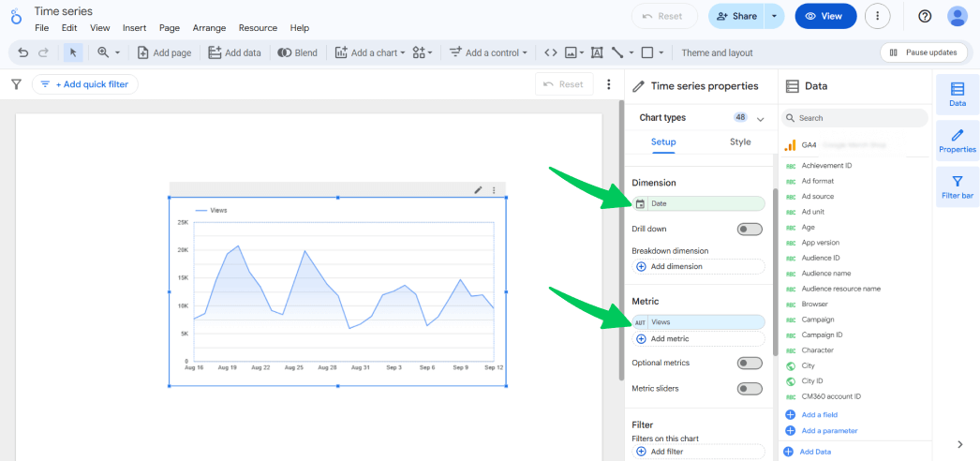
Task: Click the blue View button
Action: coord(825,16)
